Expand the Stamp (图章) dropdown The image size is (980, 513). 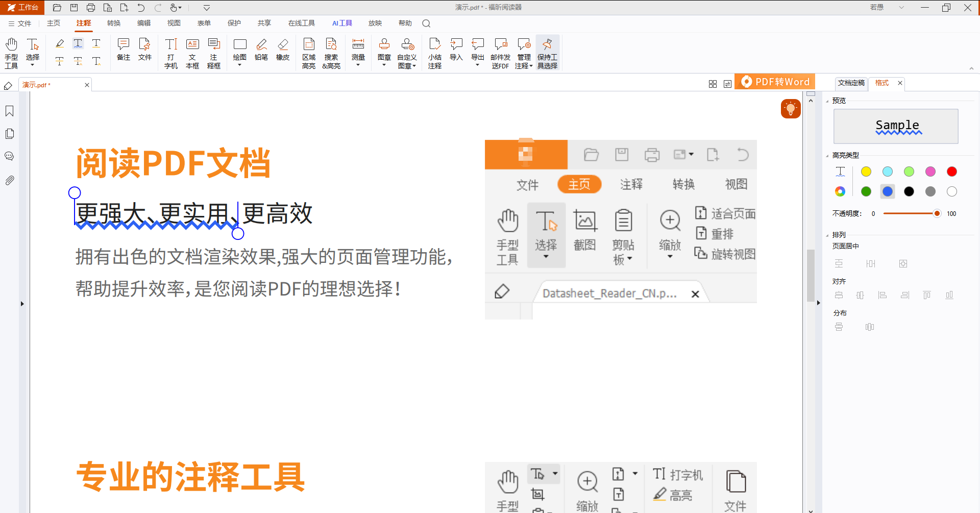tap(384, 53)
